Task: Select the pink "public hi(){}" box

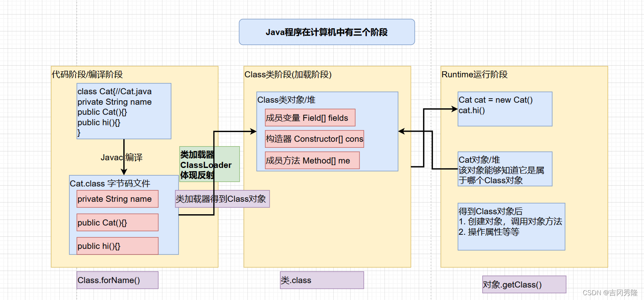Action: tap(117, 246)
